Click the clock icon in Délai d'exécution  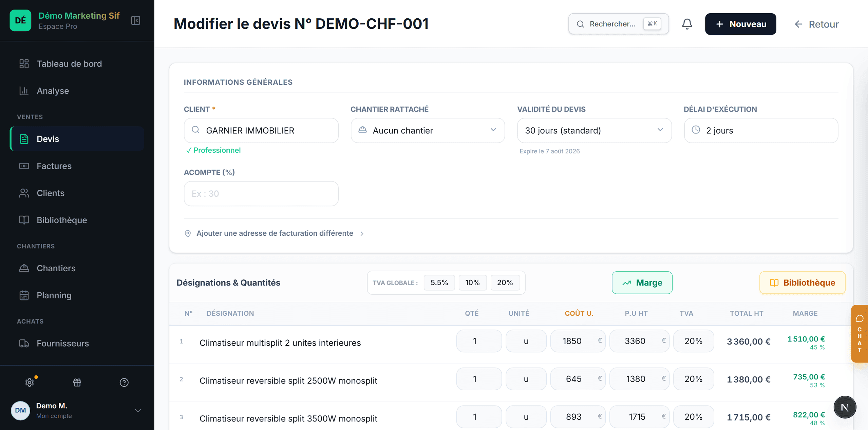696,130
